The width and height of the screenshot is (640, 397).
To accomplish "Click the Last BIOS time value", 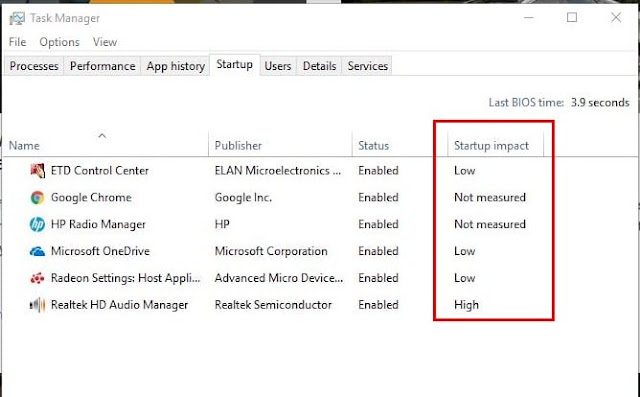I will (x=600, y=102).
